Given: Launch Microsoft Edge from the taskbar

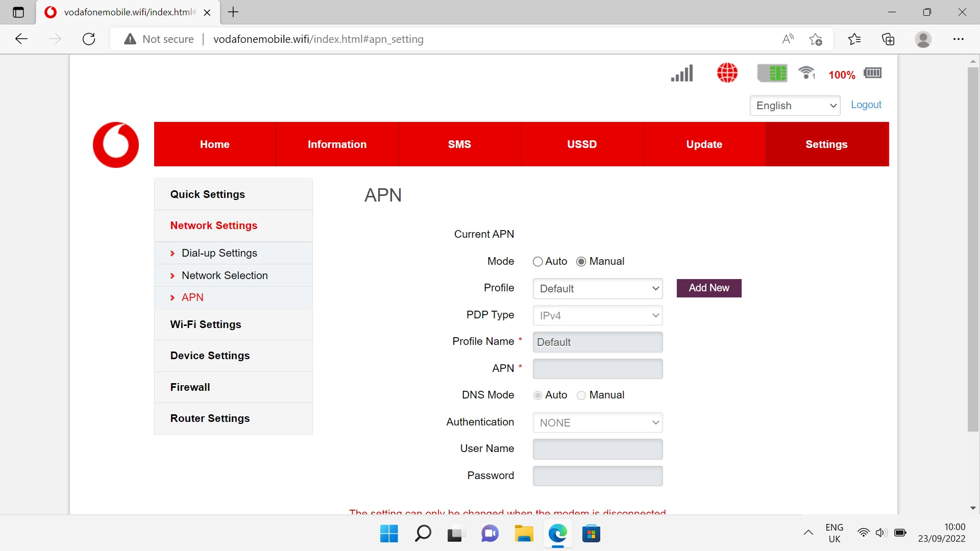Looking at the screenshot, I should pyautogui.click(x=558, y=534).
